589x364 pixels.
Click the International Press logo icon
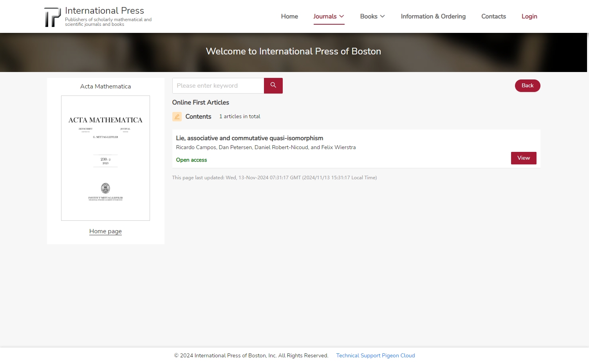click(52, 17)
